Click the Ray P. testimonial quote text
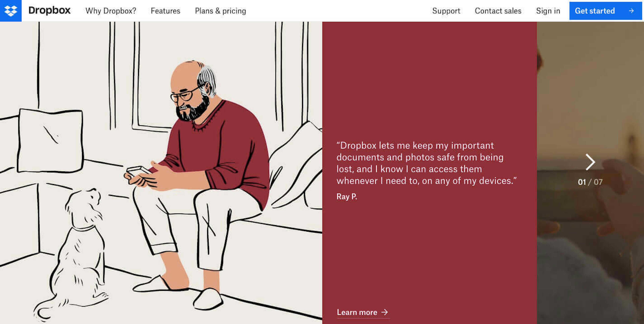Viewport: 644px width, 324px height. (426, 163)
